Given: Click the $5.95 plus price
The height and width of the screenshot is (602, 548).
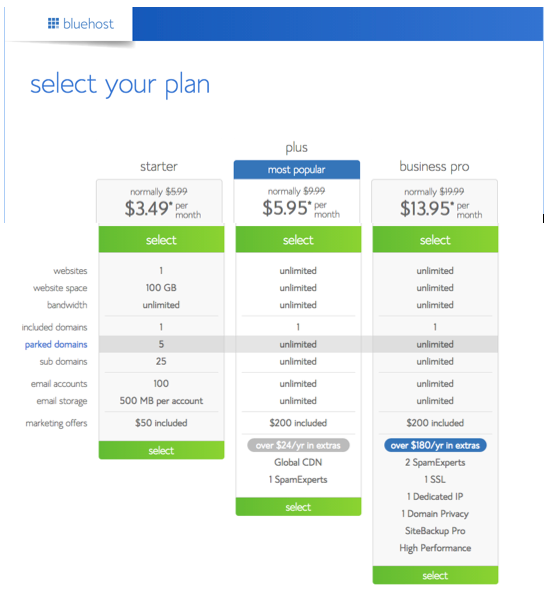Looking at the screenshot, I should (286, 208).
